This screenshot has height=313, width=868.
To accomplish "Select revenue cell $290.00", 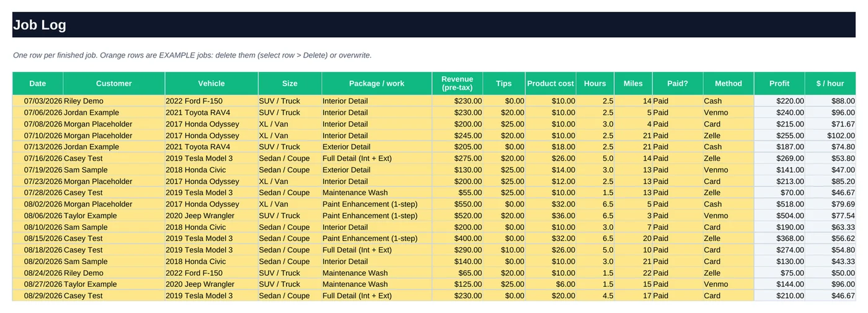I will pyautogui.click(x=457, y=250).
